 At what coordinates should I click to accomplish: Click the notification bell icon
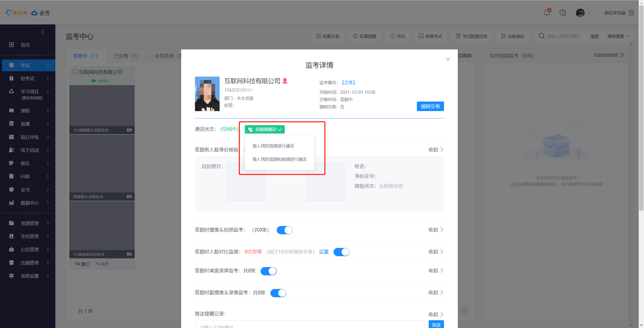click(x=547, y=12)
